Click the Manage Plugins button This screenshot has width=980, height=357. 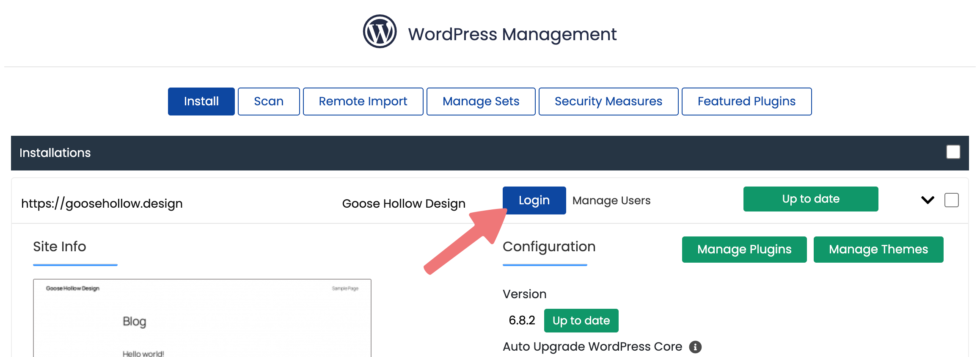tap(744, 250)
